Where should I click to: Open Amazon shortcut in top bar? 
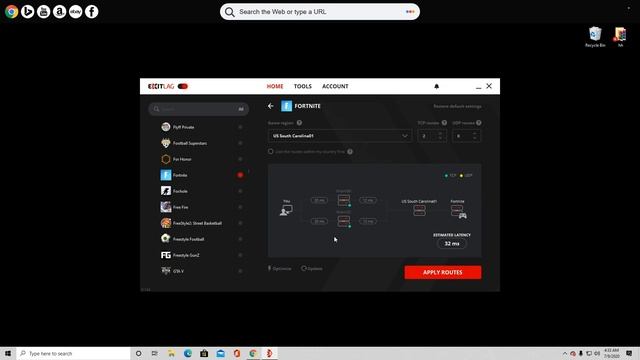pyautogui.click(x=59, y=11)
